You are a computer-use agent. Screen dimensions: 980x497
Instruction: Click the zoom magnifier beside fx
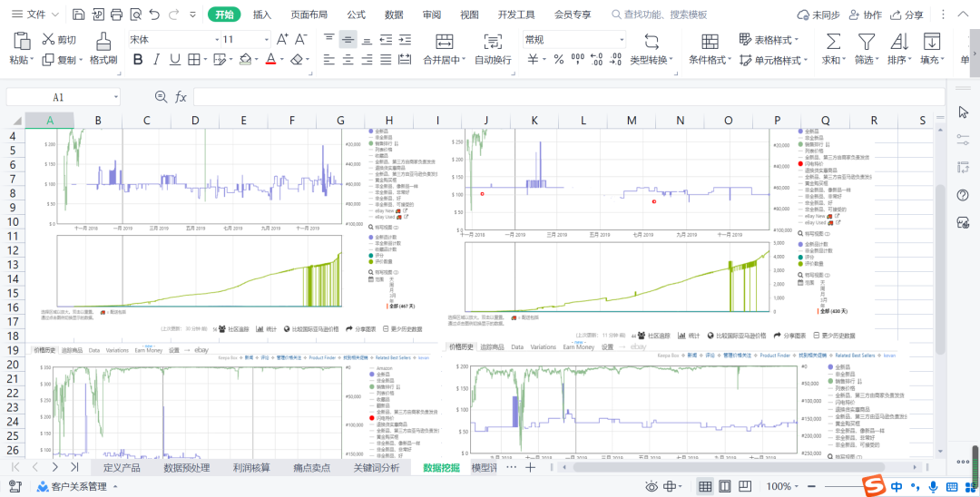(x=162, y=97)
